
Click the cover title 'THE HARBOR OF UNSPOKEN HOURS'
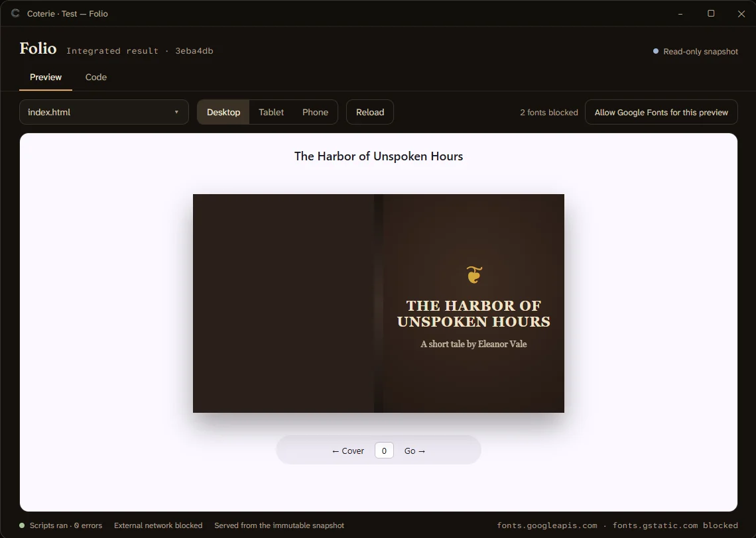473,313
